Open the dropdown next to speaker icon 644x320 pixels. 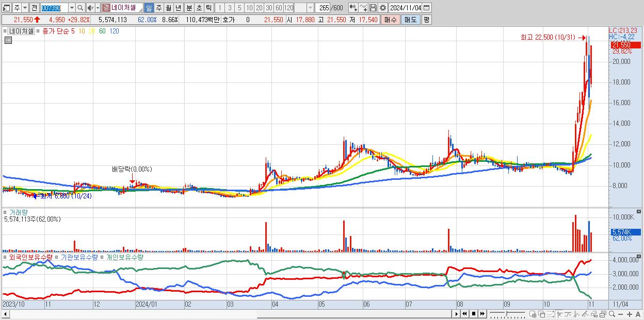pyautogui.click(x=98, y=8)
